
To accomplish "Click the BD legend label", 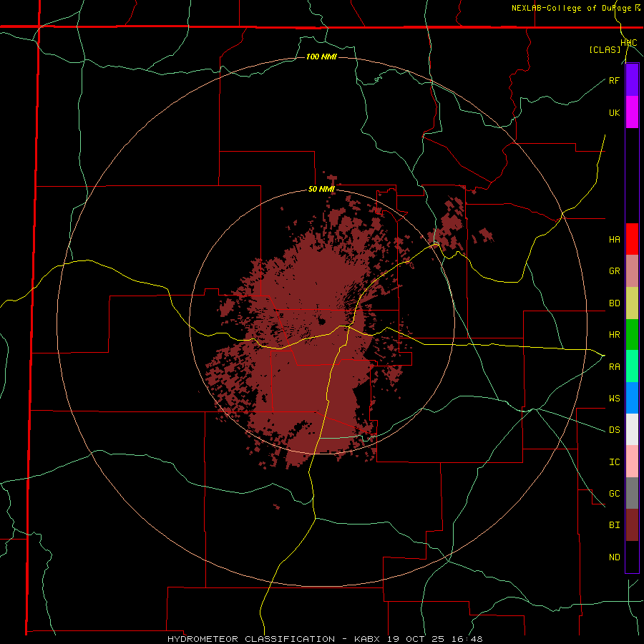I will pyautogui.click(x=614, y=303).
